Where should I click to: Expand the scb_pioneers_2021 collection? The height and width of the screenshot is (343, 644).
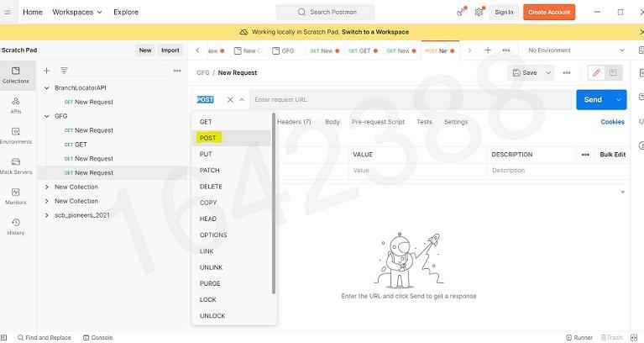[46, 215]
